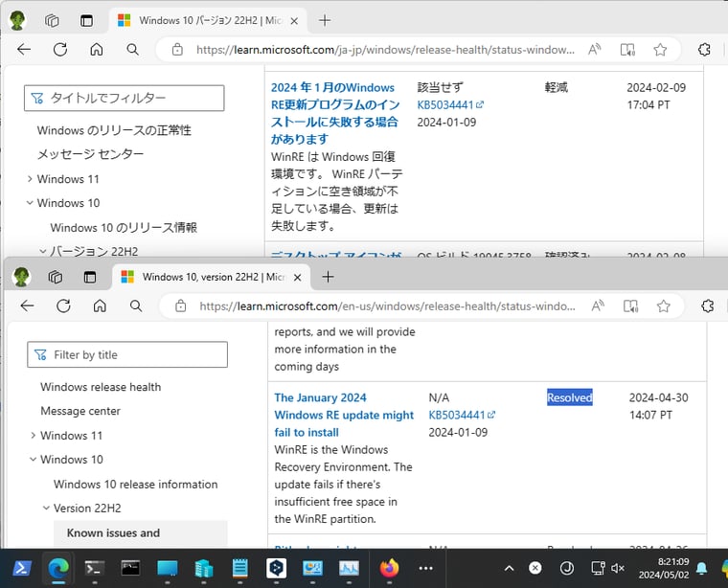Screen dimensions: 728x588
Task: Open the notification bell in the taskbar
Action: click(701, 568)
